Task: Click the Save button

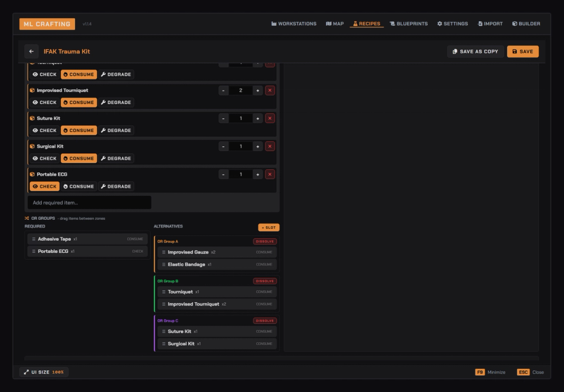Action: 523,52
